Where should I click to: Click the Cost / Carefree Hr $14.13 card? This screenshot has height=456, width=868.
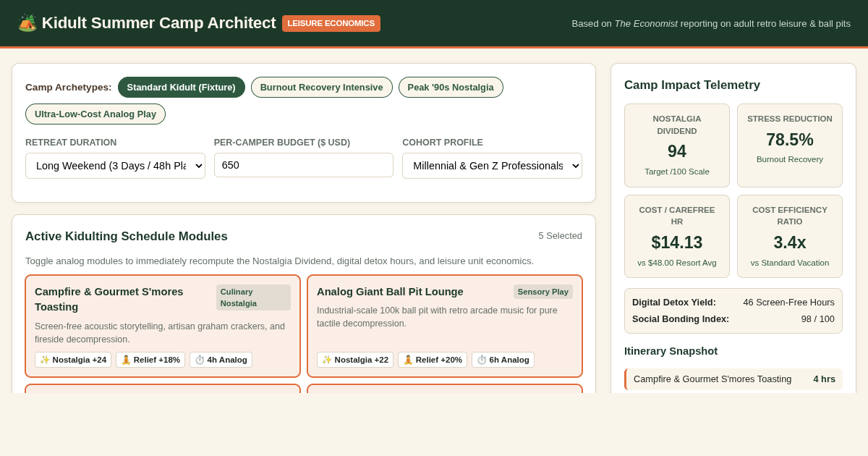[677, 236]
